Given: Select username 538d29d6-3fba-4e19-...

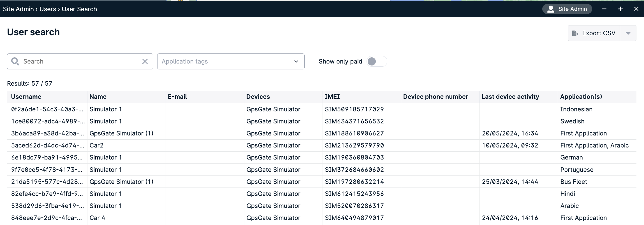Looking at the screenshot, I should pyautogui.click(x=48, y=206).
